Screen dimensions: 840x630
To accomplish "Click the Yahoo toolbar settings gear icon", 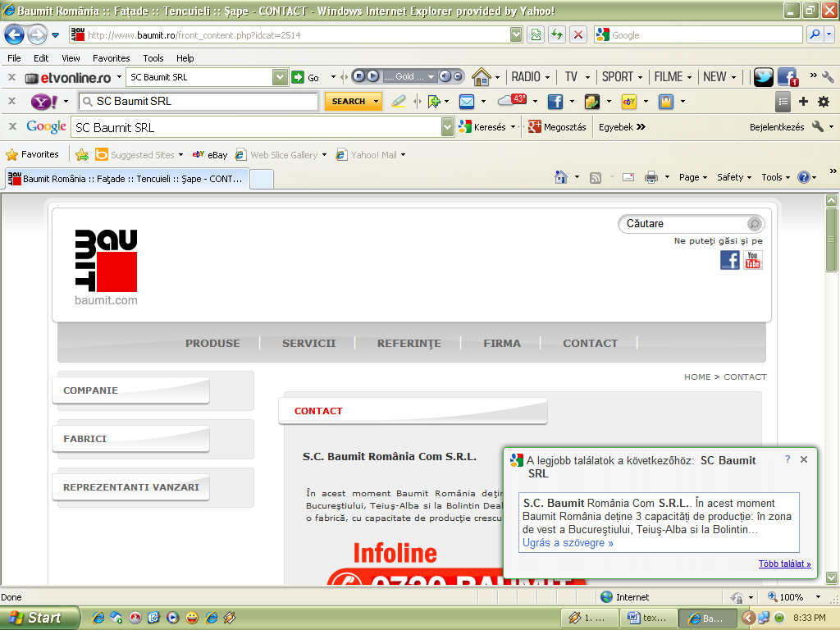I will pos(824,101).
